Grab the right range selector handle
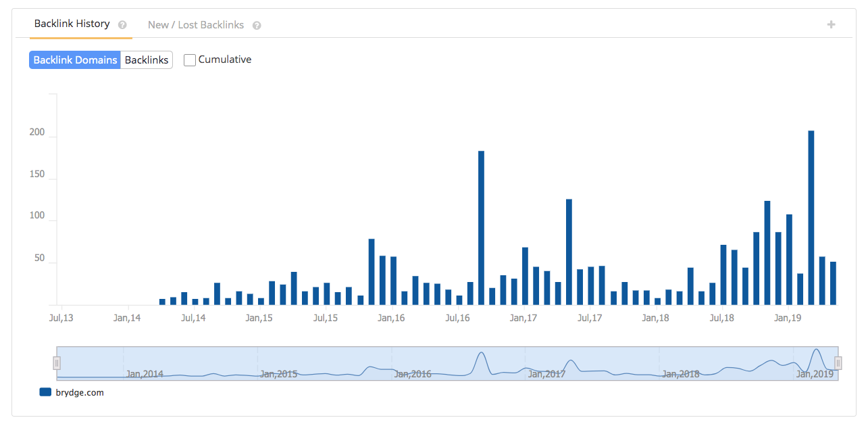The width and height of the screenshot is (868, 422). click(838, 363)
